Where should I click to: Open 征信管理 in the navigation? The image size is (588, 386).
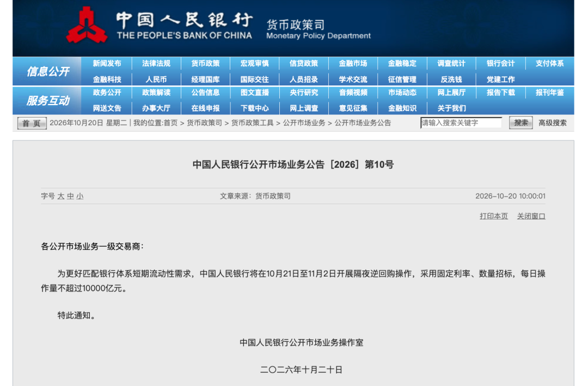pyautogui.click(x=402, y=79)
